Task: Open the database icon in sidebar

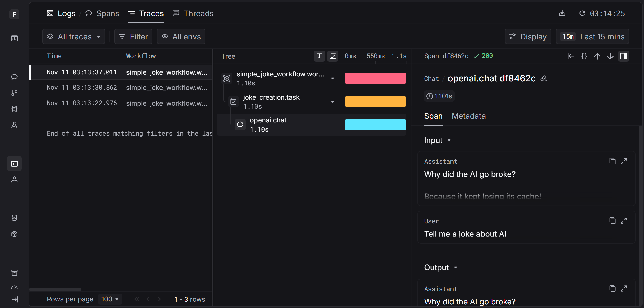Action: tap(14, 218)
